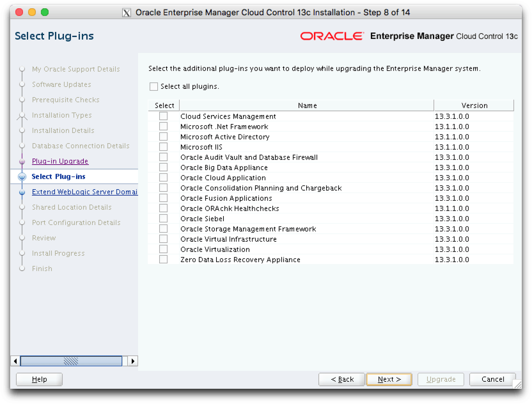Select the Zero Data Loss Recovery Appliance checkbox
532x404 pixels.
tap(163, 260)
